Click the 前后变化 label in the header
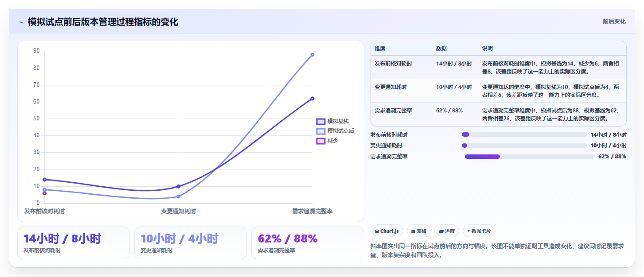644x277 pixels. tap(614, 21)
